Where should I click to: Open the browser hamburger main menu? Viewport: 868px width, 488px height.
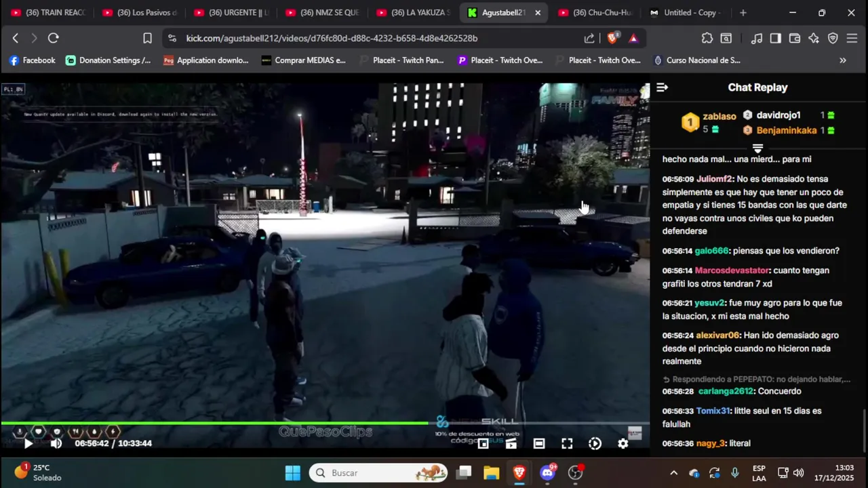852,39
